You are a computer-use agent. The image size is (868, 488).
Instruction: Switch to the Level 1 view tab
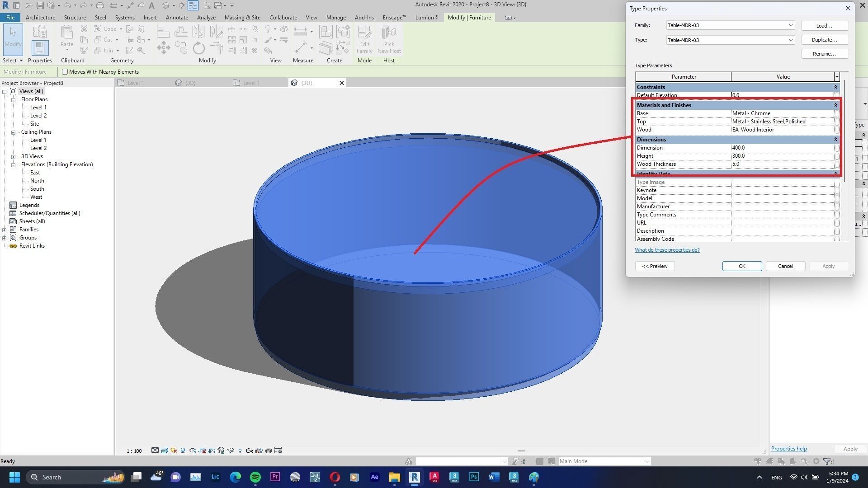tap(136, 83)
